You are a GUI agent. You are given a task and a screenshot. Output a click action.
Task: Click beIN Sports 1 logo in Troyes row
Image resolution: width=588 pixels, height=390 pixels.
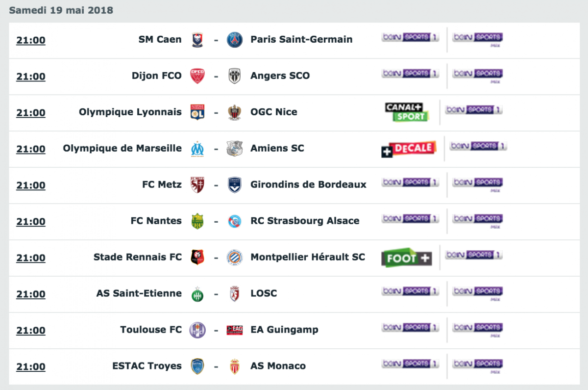point(410,364)
